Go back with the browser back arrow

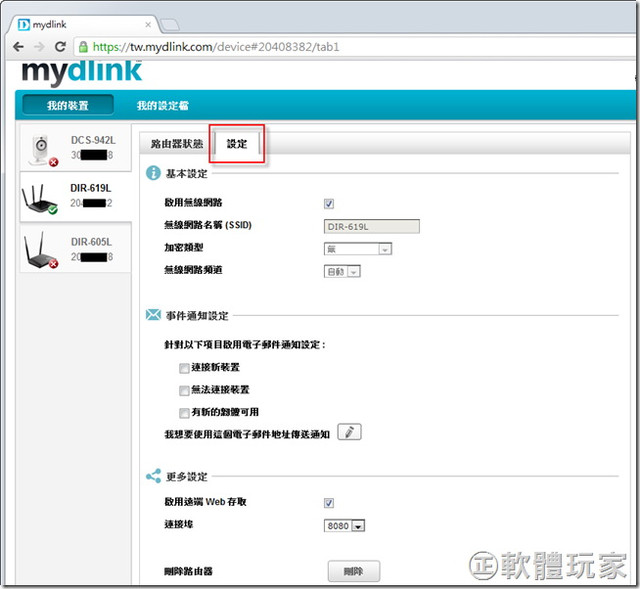coord(18,47)
